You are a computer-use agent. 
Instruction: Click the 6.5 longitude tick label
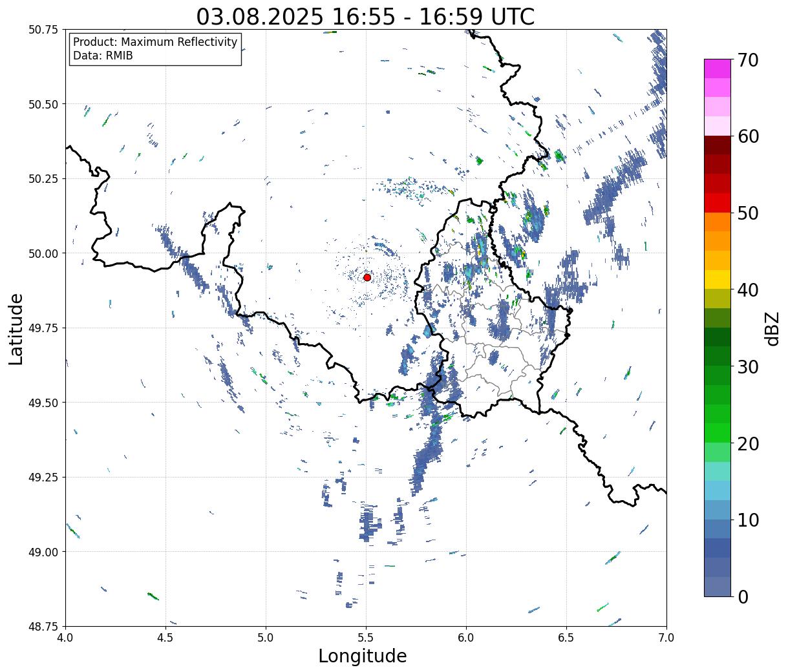pos(566,638)
